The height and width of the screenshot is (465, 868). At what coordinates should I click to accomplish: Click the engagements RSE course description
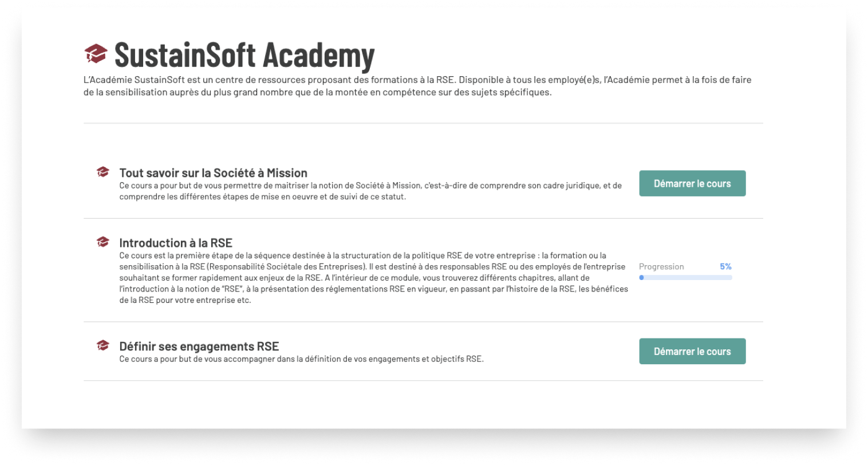pyautogui.click(x=301, y=359)
